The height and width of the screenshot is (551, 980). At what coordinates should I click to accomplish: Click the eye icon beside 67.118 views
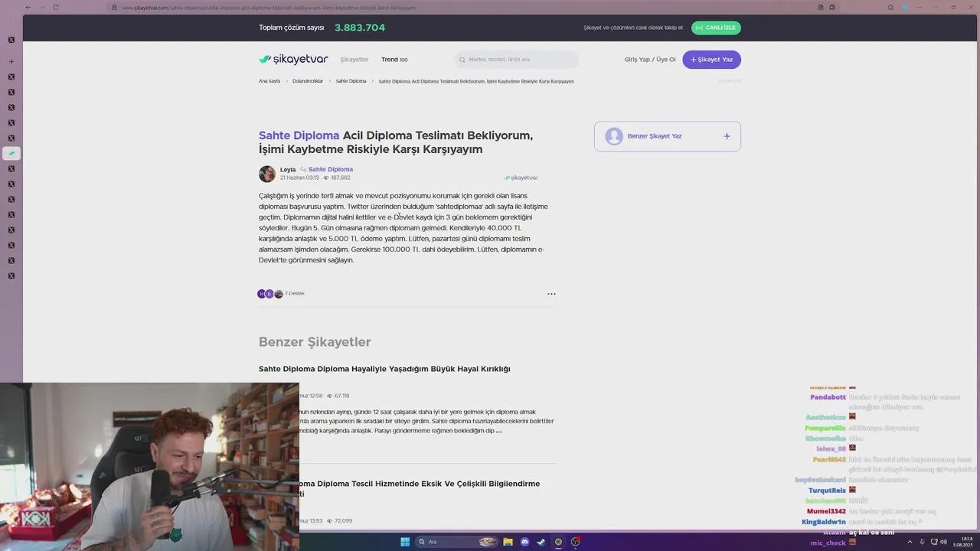(x=330, y=396)
